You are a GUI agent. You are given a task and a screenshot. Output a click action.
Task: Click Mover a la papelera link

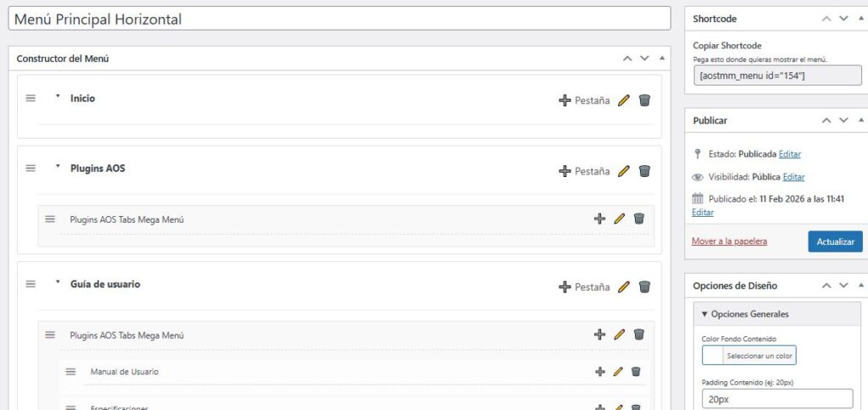coord(729,241)
